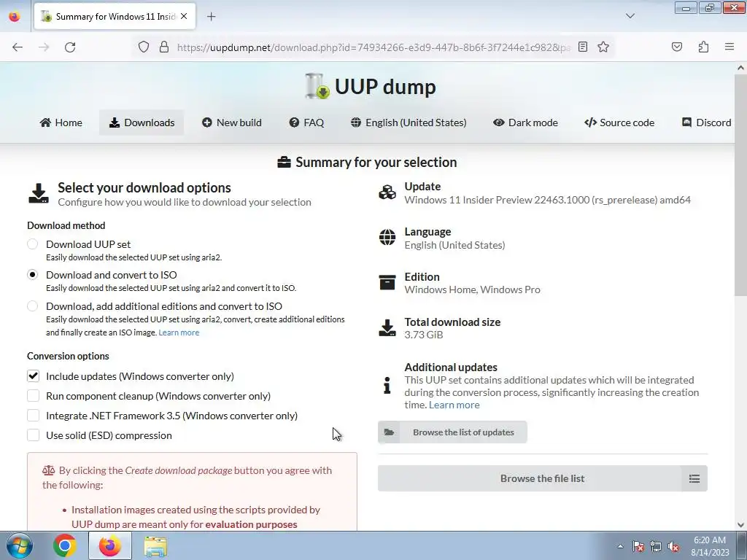Open the Discord nav link
The image size is (747, 560).
click(706, 122)
